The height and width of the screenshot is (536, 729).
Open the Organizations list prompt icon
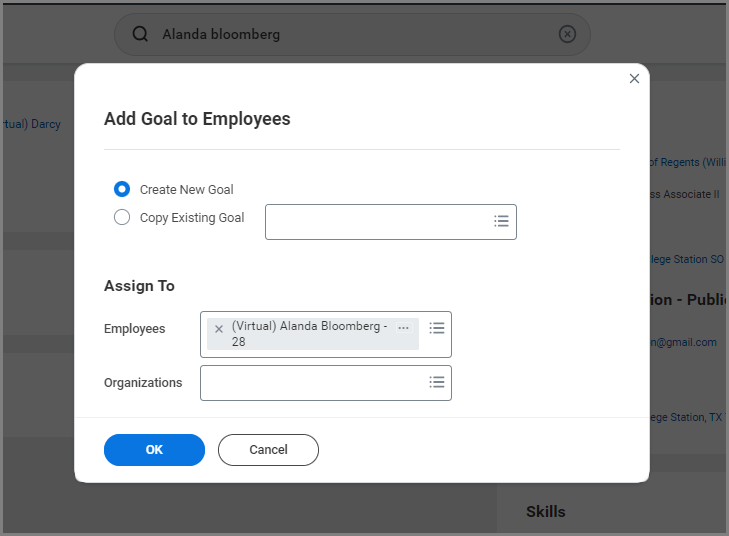click(x=436, y=382)
